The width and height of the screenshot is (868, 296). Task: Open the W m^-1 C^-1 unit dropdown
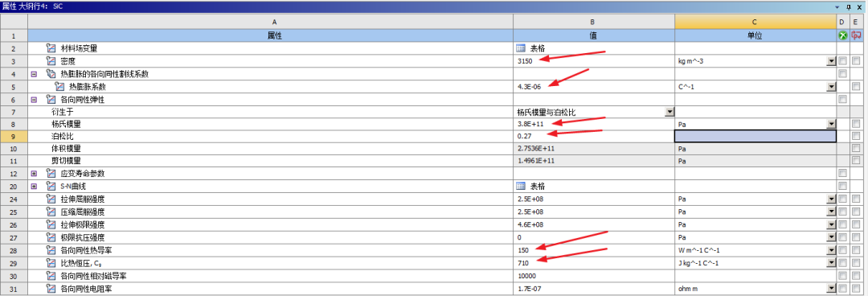click(831, 250)
